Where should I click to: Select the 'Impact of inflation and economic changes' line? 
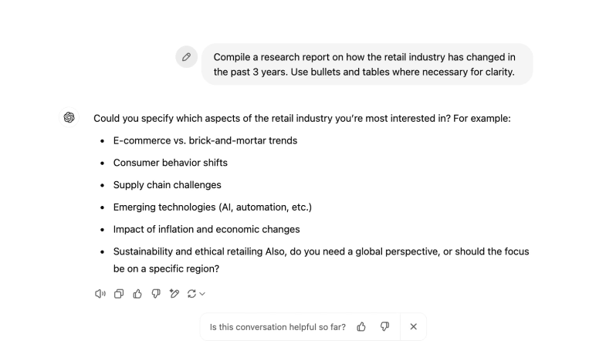click(x=206, y=229)
